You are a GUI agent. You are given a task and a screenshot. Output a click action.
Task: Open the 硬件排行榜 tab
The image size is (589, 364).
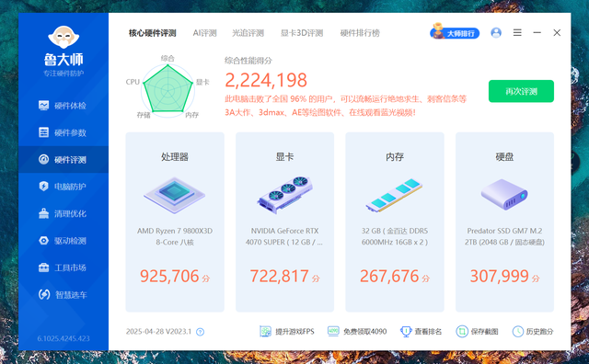point(360,33)
